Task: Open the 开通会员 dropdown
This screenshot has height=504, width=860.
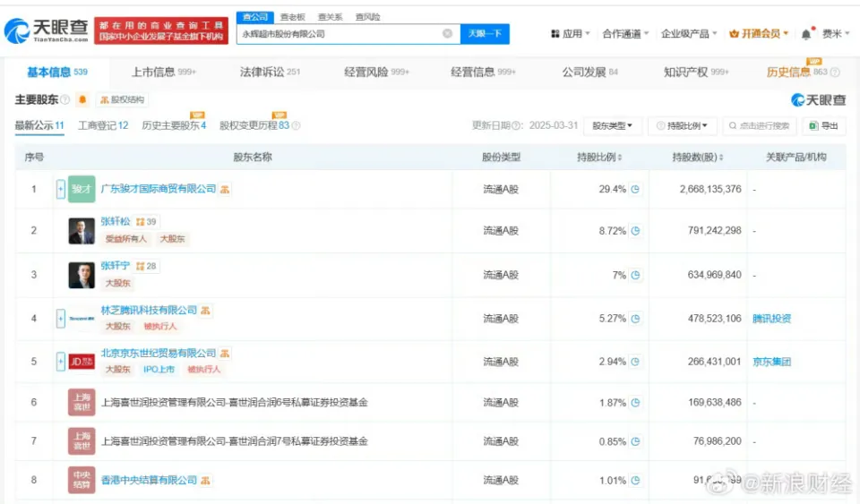Action: click(759, 34)
